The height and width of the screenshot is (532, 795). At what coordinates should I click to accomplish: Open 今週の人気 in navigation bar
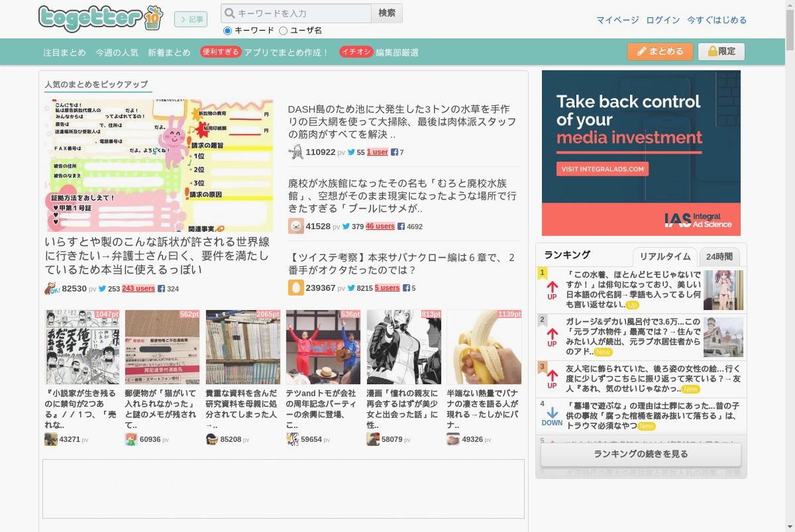coord(117,52)
